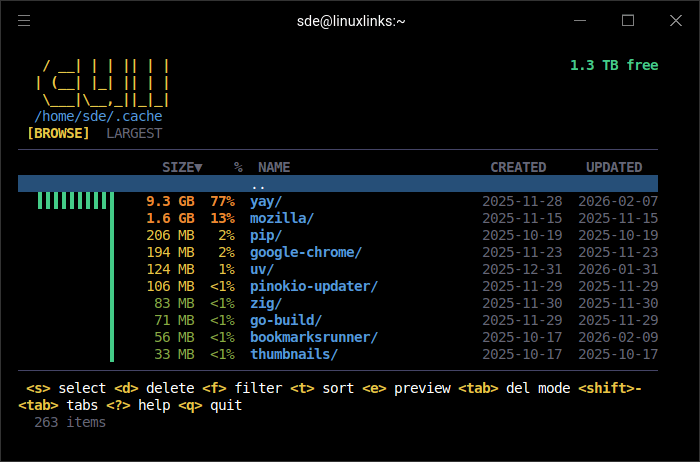This screenshot has height=462, width=700.
Task: Open the uv/ directory
Action: point(262,269)
